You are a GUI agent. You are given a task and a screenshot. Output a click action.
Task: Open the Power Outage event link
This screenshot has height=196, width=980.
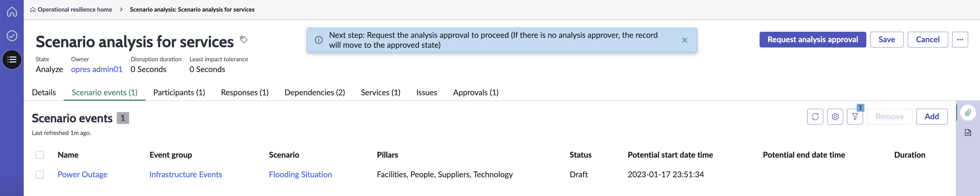[82, 175]
